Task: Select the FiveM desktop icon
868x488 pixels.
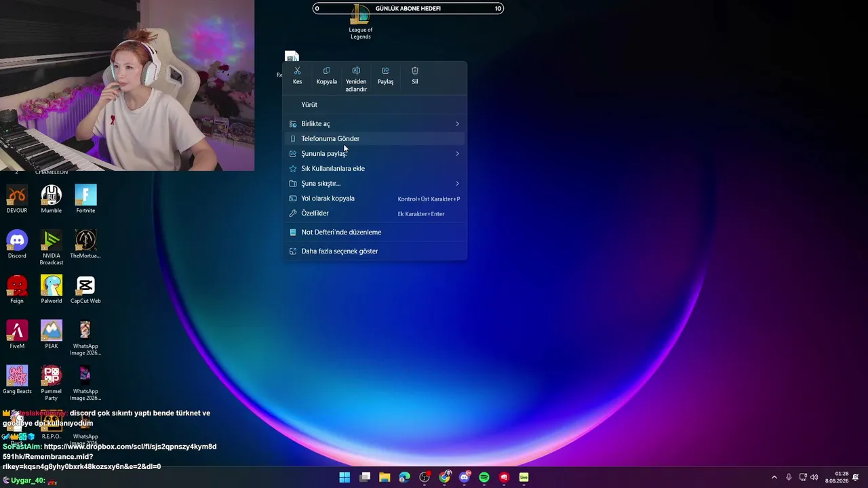Action: click(17, 335)
